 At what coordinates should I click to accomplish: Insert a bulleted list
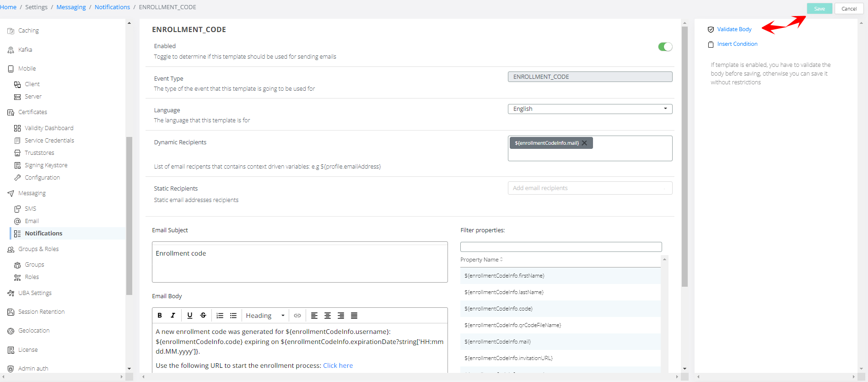[233, 315]
